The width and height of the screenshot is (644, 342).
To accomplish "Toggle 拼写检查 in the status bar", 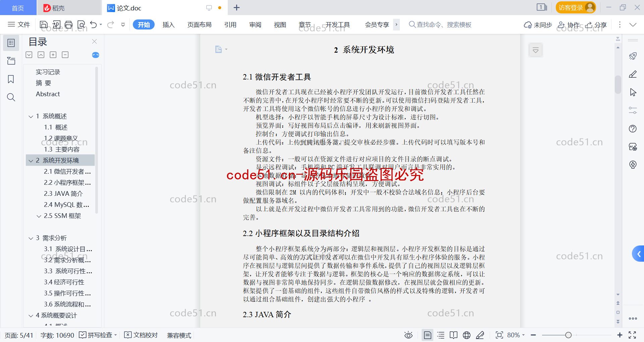I will (96, 335).
